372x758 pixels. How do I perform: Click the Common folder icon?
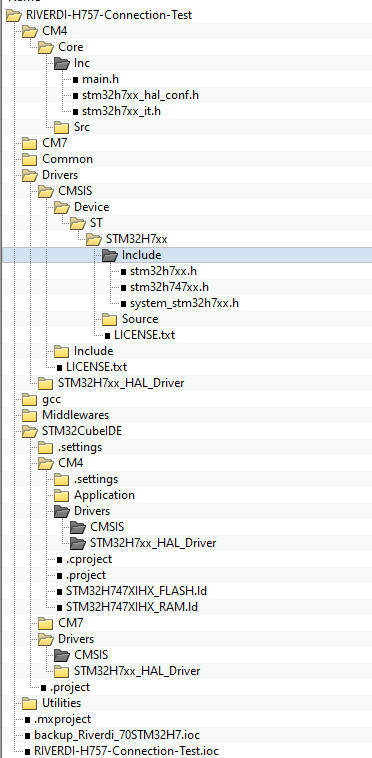[30, 159]
